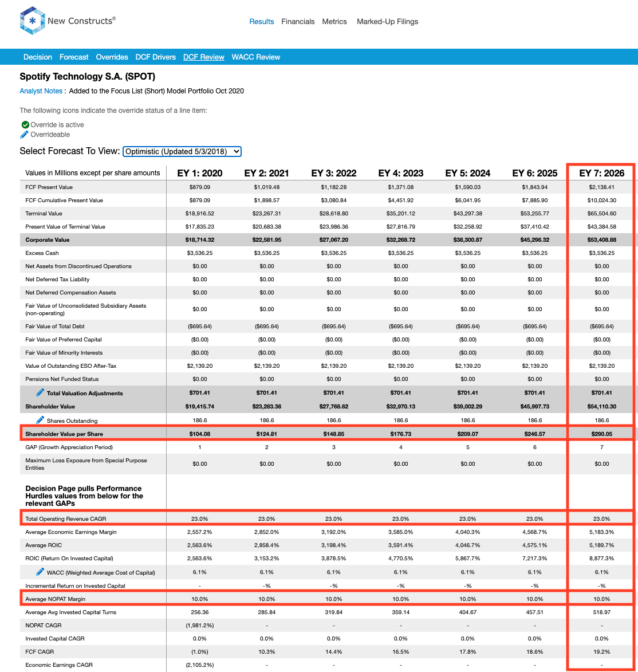Screen dimensions: 638x672
Task: Click the $54,110.30 Shareholder Value cell
Action: click(x=601, y=406)
